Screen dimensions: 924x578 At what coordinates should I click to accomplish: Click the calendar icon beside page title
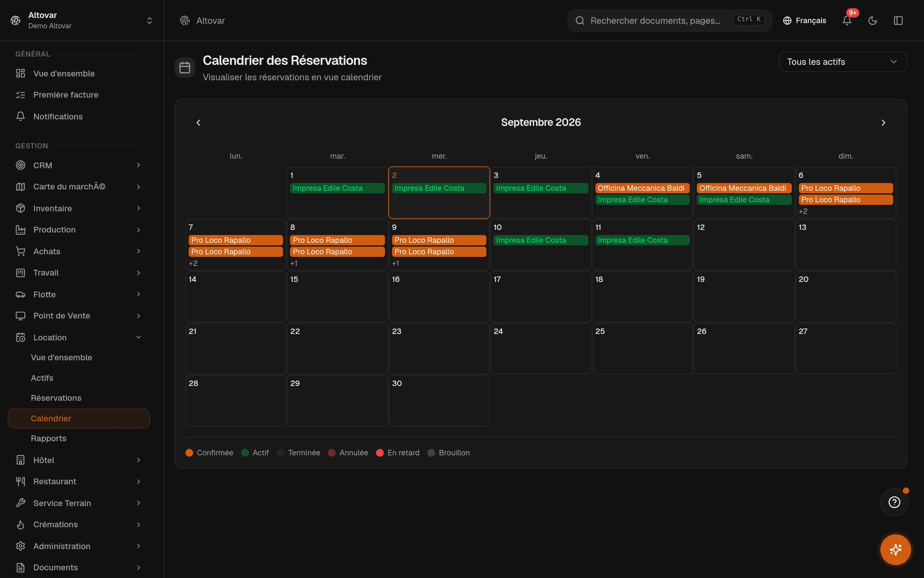tap(185, 68)
